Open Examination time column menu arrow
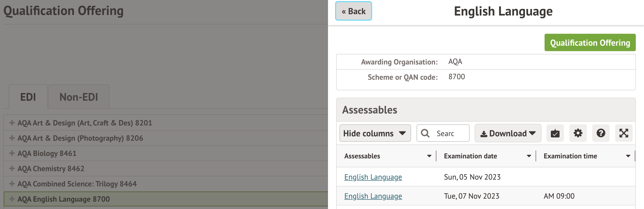The height and width of the screenshot is (209, 644). [628, 156]
